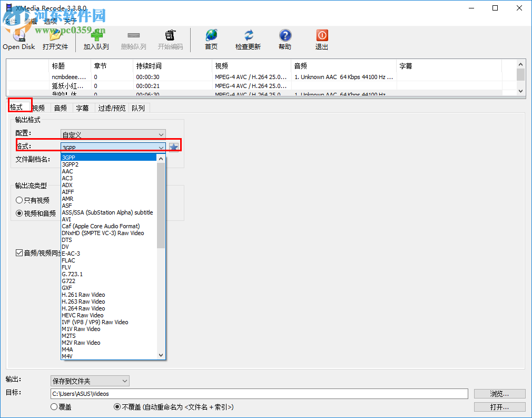Open the 配置 profile dropdown
The width and height of the screenshot is (532, 418).
(x=113, y=134)
